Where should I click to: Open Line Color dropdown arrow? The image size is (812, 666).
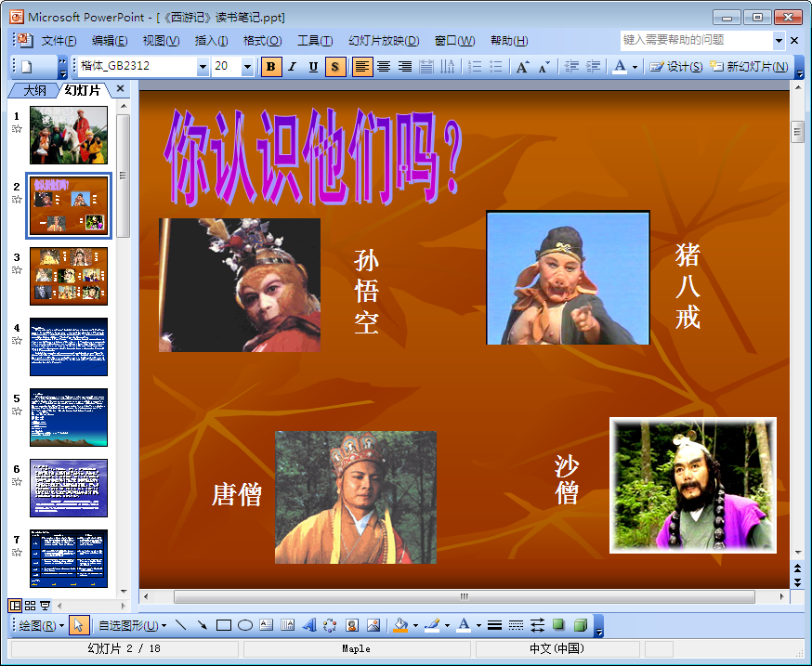(x=447, y=626)
